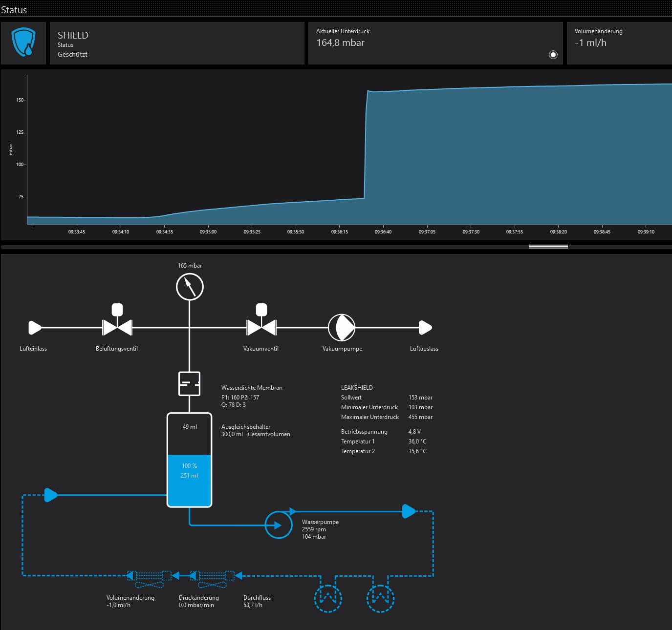Click the left dashed radiator cooler icon
Image resolution: width=672 pixels, height=630 pixels.
[x=328, y=598]
